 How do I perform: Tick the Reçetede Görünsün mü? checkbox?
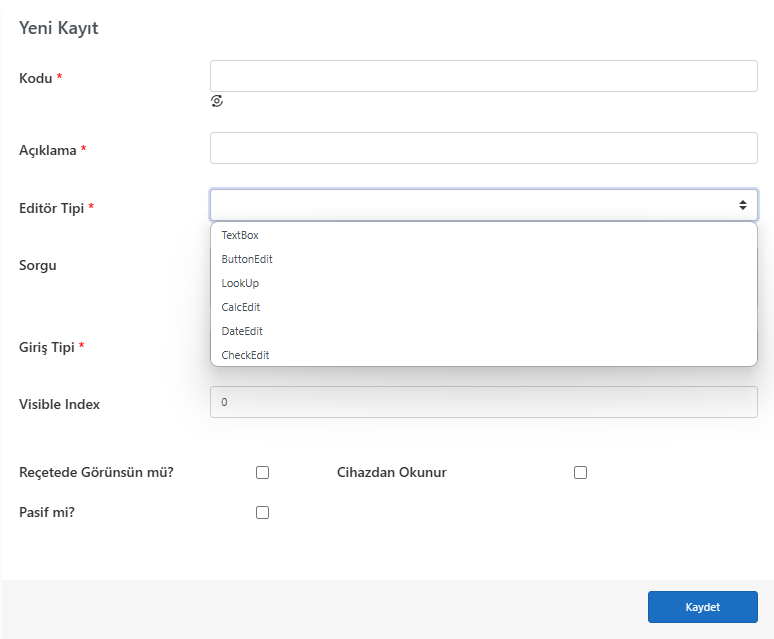263,473
